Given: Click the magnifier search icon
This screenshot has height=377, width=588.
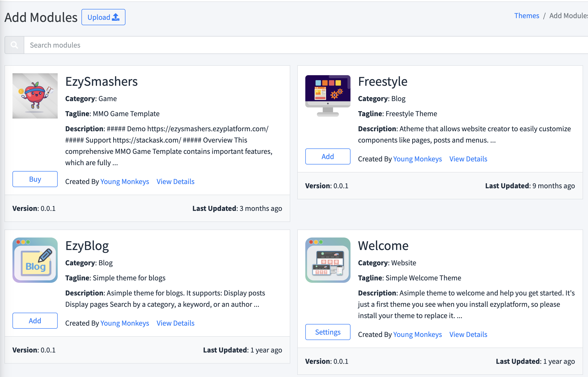Looking at the screenshot, I should (14, 45).
